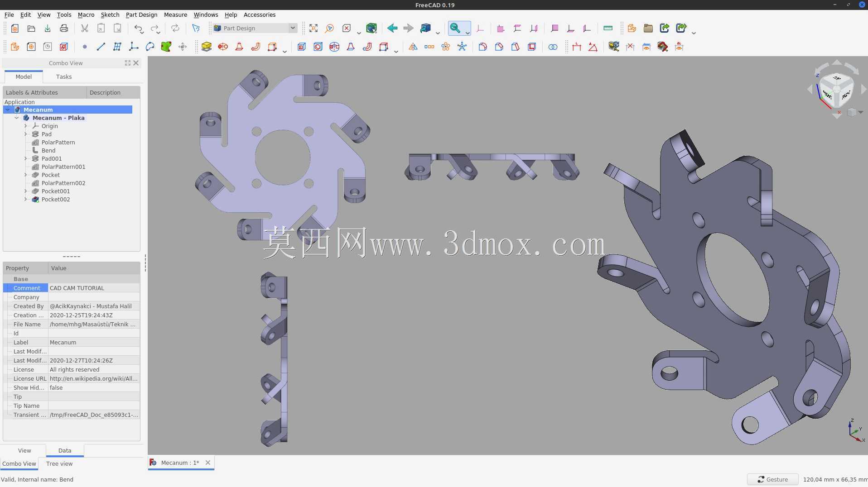Expand the Pad tree item
The image size is (868, 487).
(26, 134)
